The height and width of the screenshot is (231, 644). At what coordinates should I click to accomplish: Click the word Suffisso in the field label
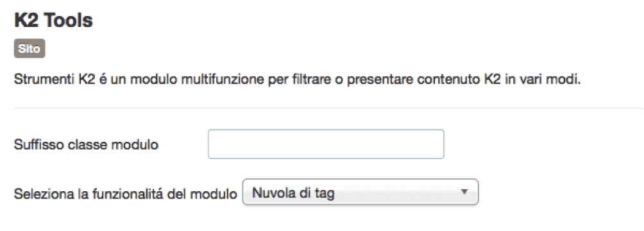click(x=37, y=144)
